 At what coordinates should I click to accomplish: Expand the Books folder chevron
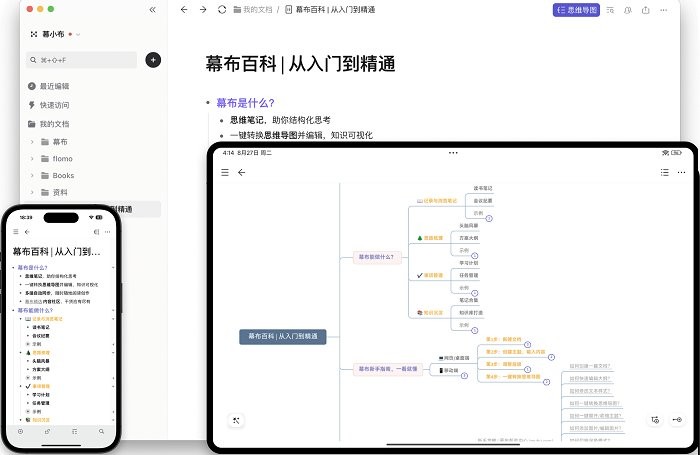click(32, 176)
